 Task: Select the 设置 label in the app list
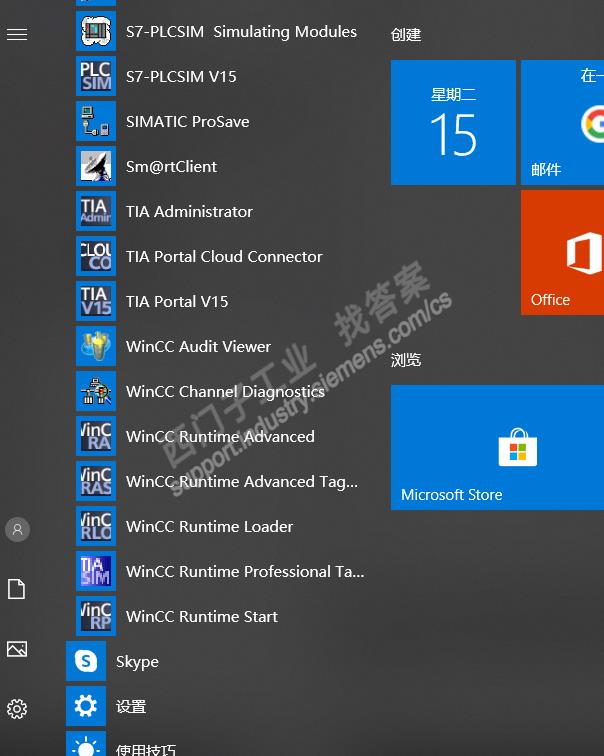pyautogui.click(x=131, y=707)
